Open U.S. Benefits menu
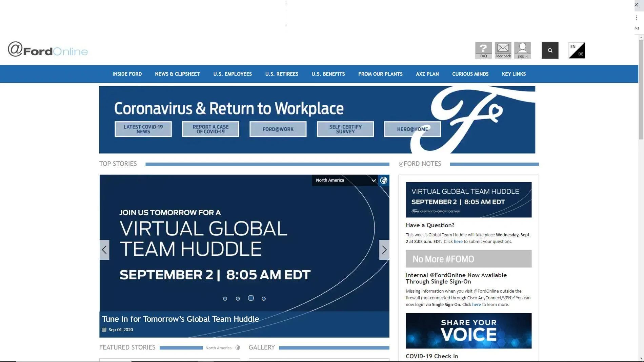The image size is (644, 362). tap(328, 74)
